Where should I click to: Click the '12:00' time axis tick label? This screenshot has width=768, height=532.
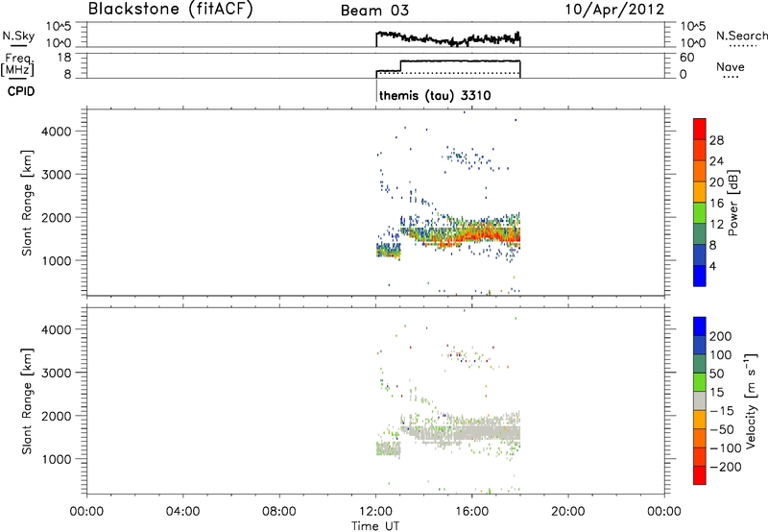point(375,512)
